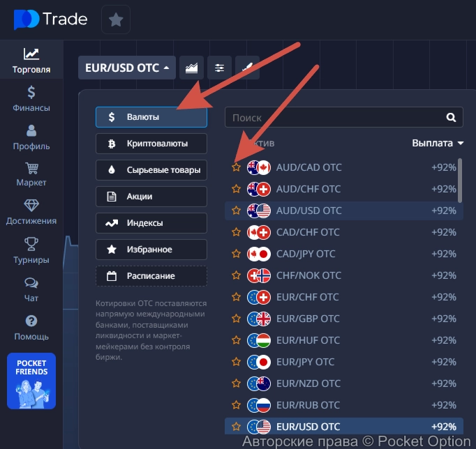Select the Сырьевые товары category
Image resolution: width=476 pixels, height=449 pixels.
pyautogui.click(x=151, y=169)
